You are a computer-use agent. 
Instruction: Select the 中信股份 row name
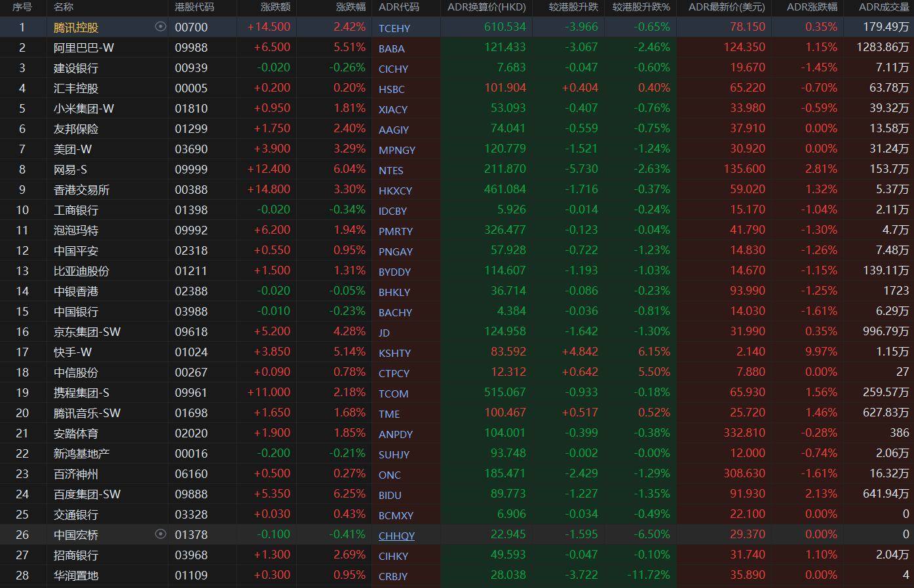point(76,373)
